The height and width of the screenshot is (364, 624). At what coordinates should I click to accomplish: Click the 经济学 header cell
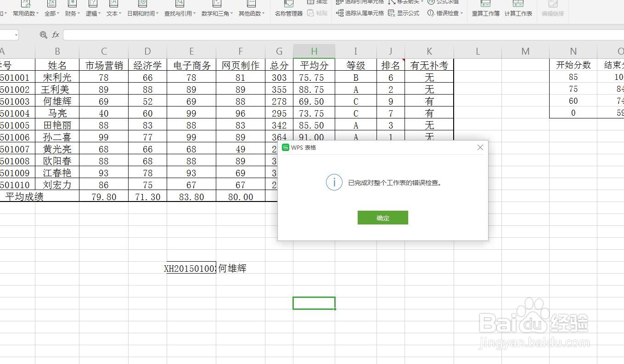[x=147, y=65]
